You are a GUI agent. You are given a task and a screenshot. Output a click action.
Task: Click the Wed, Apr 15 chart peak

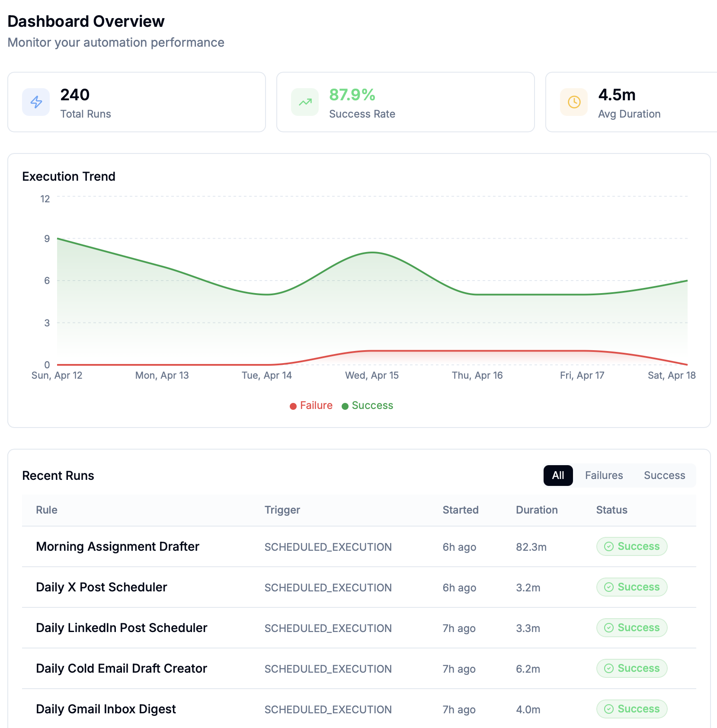coord(372,252)
